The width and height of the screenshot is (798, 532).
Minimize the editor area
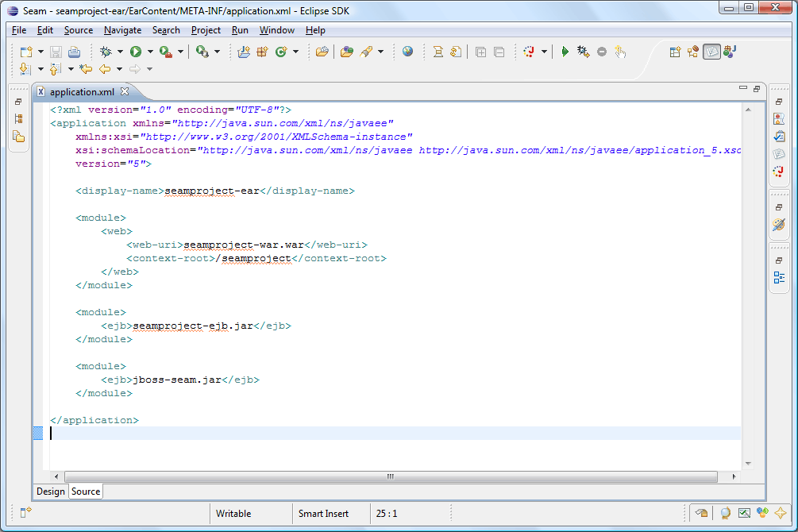pyautogui.click(x=743, y=88)
